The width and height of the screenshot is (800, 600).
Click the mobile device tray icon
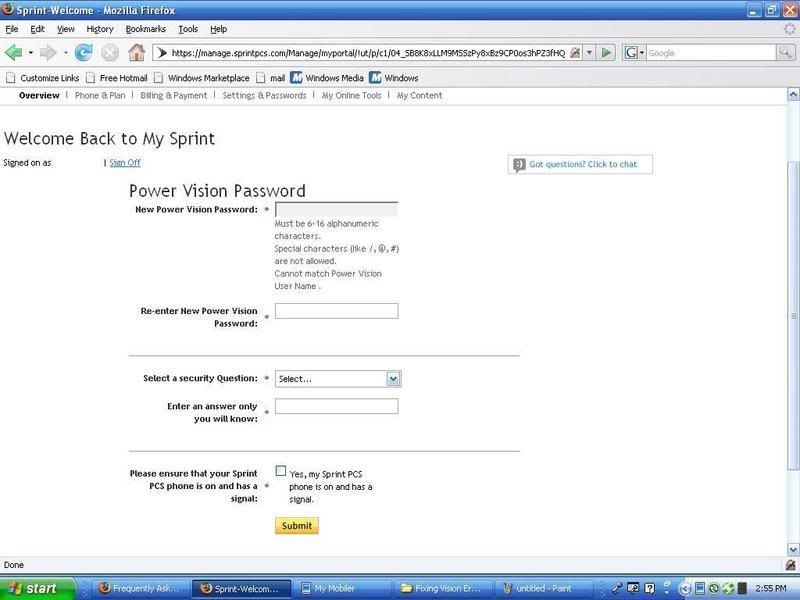pyautogui.click(x=700, y=589)
